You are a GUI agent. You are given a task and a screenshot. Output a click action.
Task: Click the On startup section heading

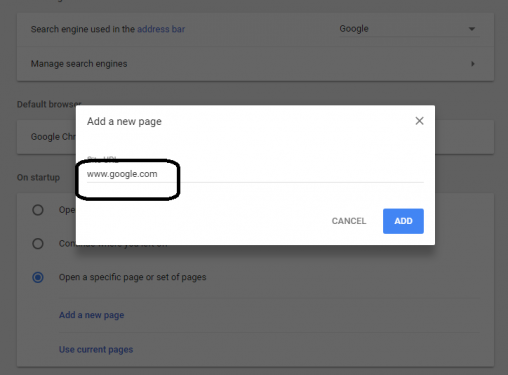[x=38, y=177]
